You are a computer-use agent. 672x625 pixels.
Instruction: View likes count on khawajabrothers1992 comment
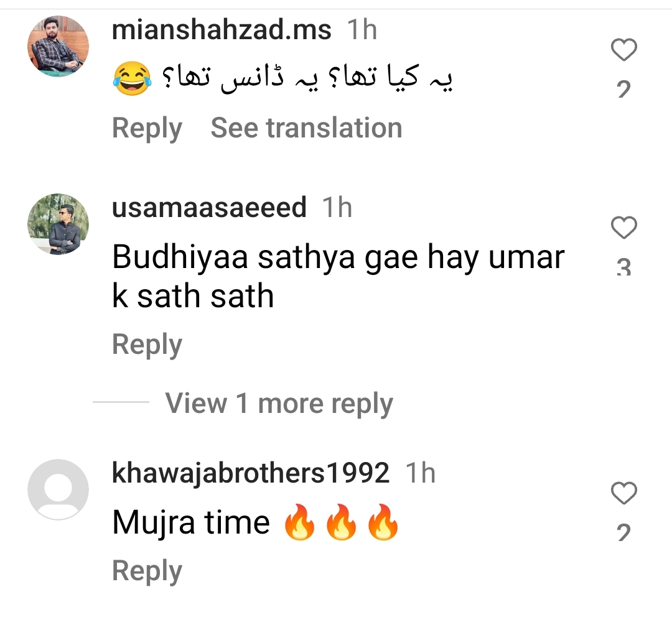[623, 532]
